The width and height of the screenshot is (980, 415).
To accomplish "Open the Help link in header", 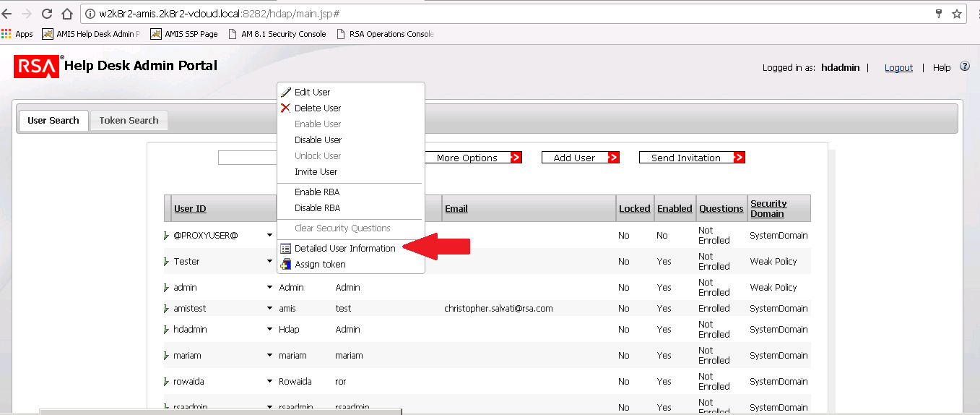I will (x=942, y=67).
